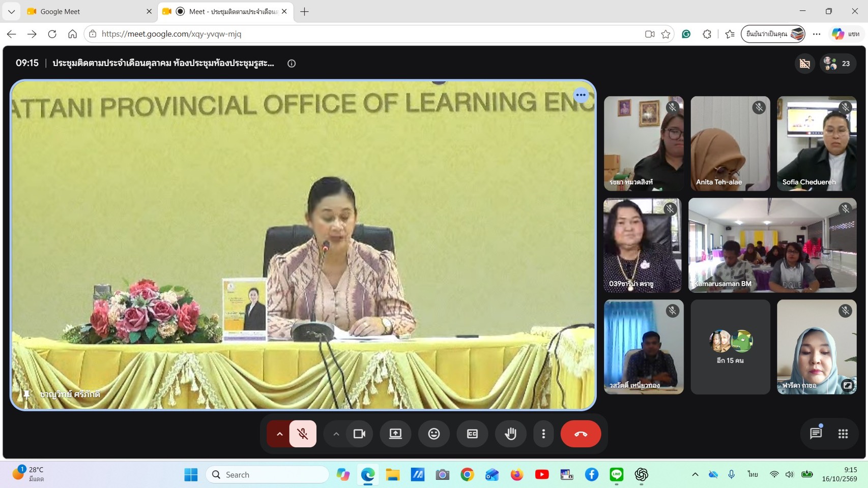Open browser extensions puzzle icon
This screenshot has width=868, height=488.
coord(707,34)
